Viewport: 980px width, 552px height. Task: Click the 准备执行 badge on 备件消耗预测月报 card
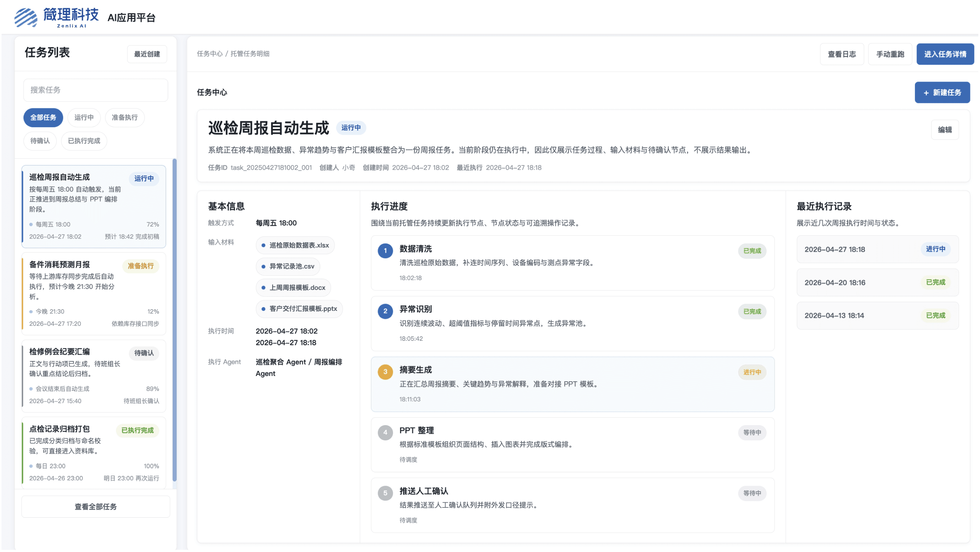[x=141, y=266]
